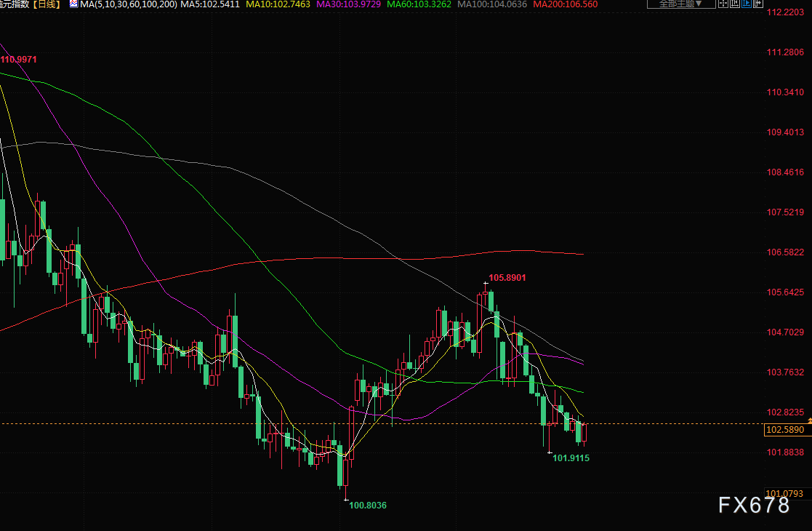The width and height of the screenshot is (812, 531).
Task: Click the yellow MA10:102.7463 value
Action: point(278,4)
